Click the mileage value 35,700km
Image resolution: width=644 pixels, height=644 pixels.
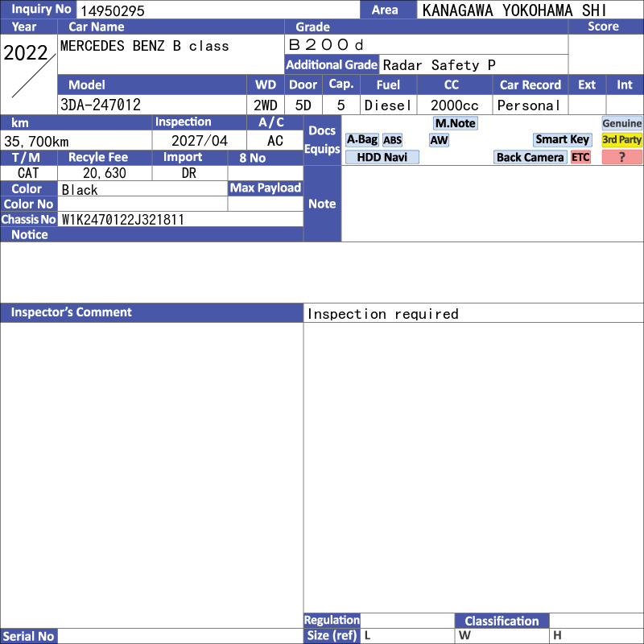[x=36, y=142]
